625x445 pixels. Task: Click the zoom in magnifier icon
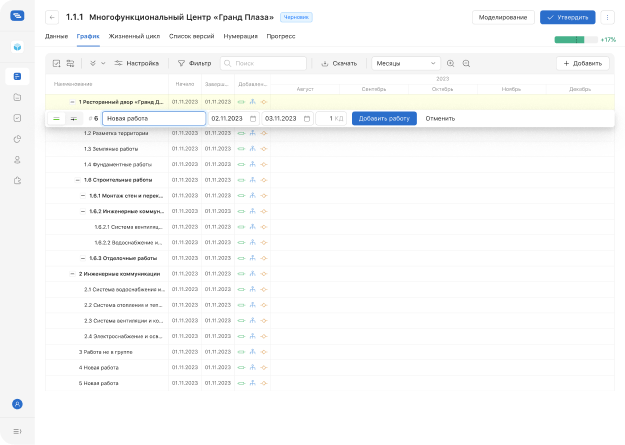450,63
